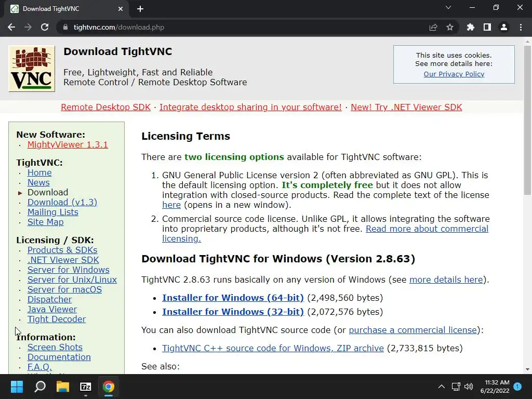Screen dimensions: 532x399
Task: Open File Explorer from taskbar
Action: pos(63,387)
